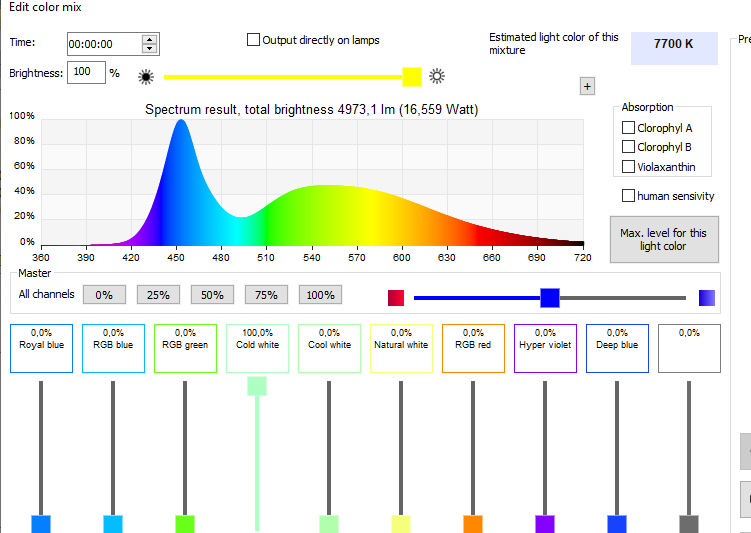
Task: Select the Cool white channel box
Action: coord(330,348)
